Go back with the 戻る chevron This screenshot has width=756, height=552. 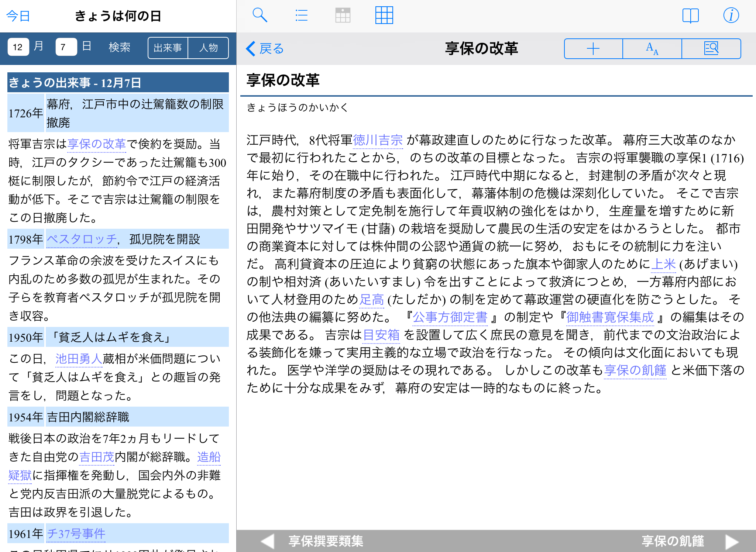pos(265,49)
